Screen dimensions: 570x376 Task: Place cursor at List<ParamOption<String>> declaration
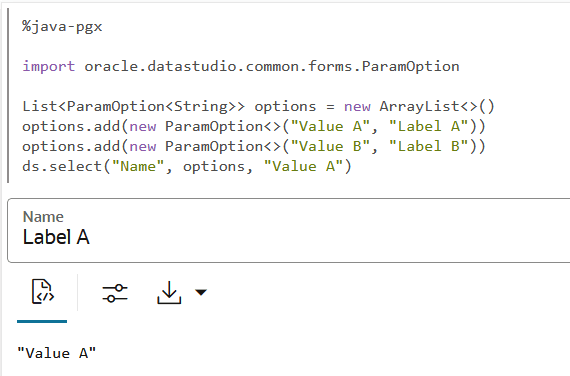pyautogui.click(x=133, y=106)
